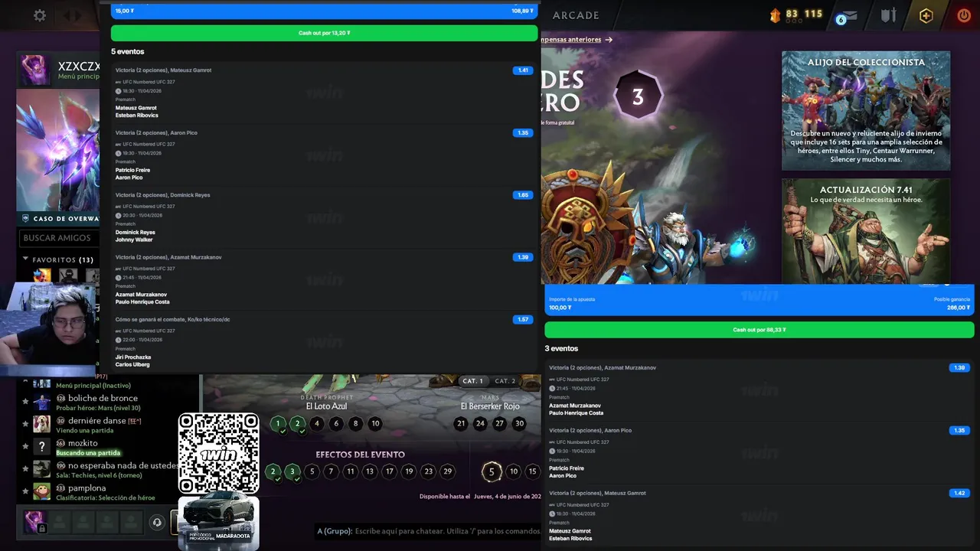Click the star next to pamplona
The width and height of the screenshot is (980, 551).
[x=25, y=491]
